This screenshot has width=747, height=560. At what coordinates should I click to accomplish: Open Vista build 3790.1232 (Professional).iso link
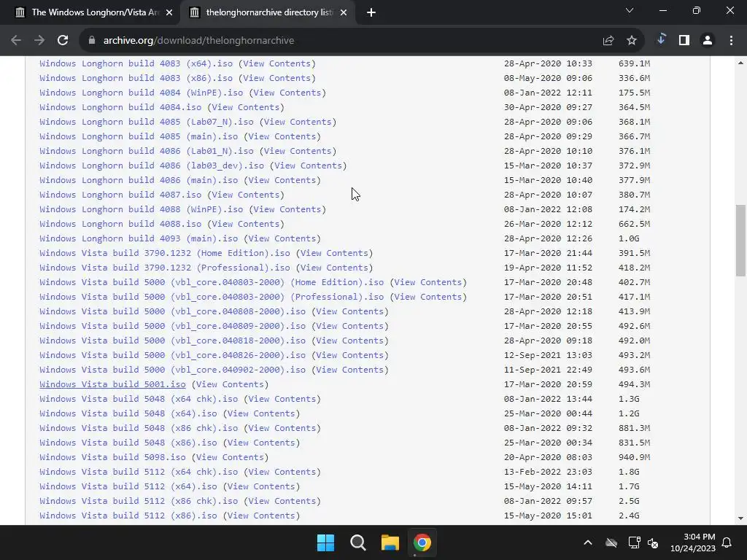click(165, 268)
